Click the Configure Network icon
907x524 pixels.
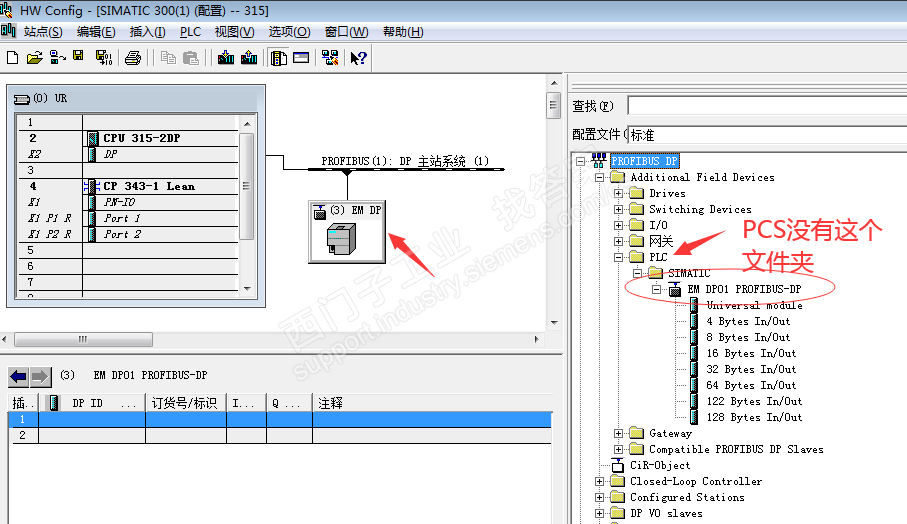330,57
